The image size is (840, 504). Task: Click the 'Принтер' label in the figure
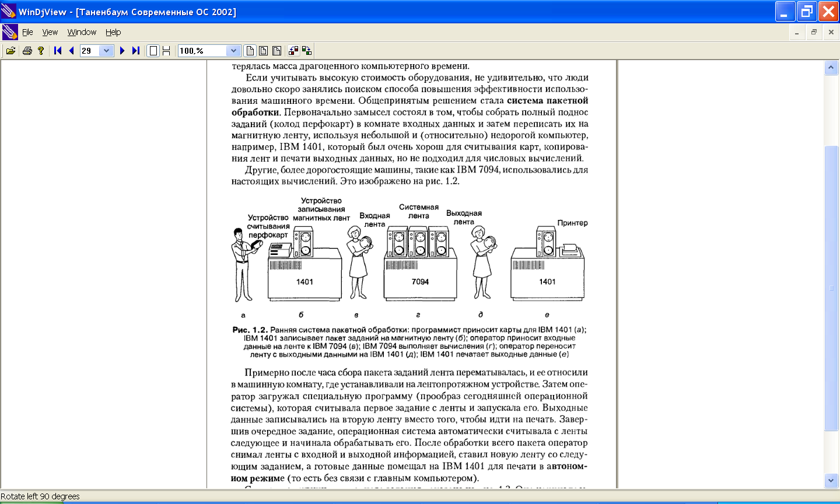click(x=572, y=223)
